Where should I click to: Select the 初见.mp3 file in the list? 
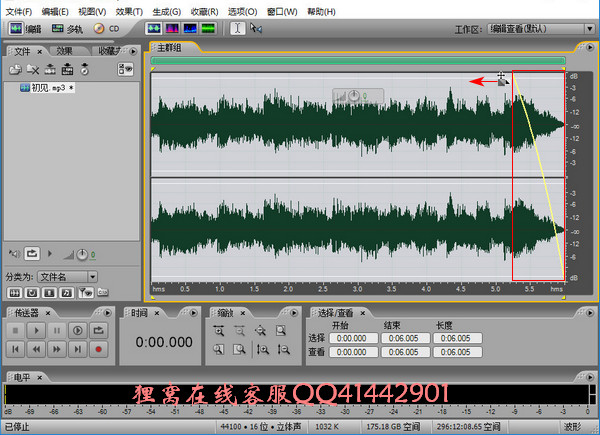pos(46,88)
